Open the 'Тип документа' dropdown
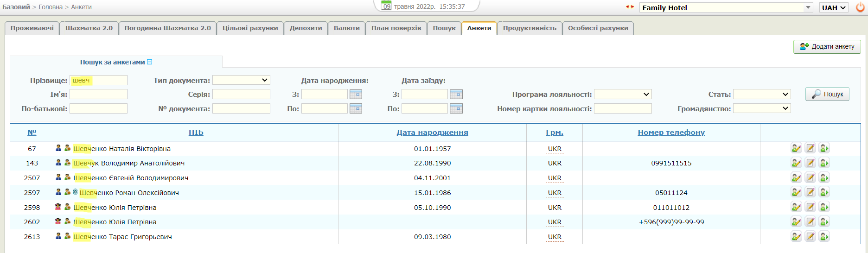 241,80
